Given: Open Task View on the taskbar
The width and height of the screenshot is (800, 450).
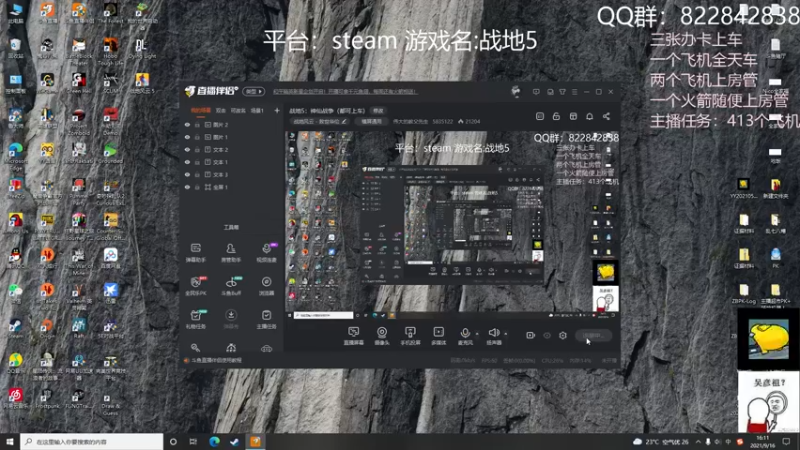Looking at the screenshot, I should tap(193, 441).
